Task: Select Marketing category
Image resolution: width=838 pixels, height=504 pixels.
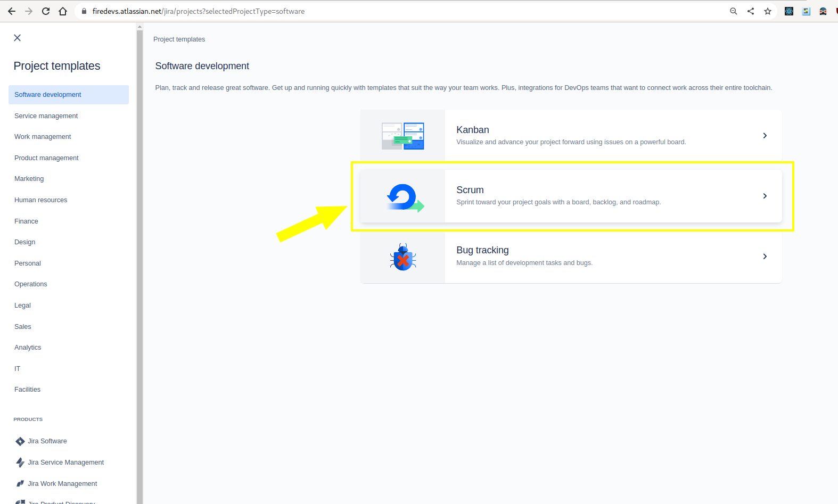Action: (69, 179)
